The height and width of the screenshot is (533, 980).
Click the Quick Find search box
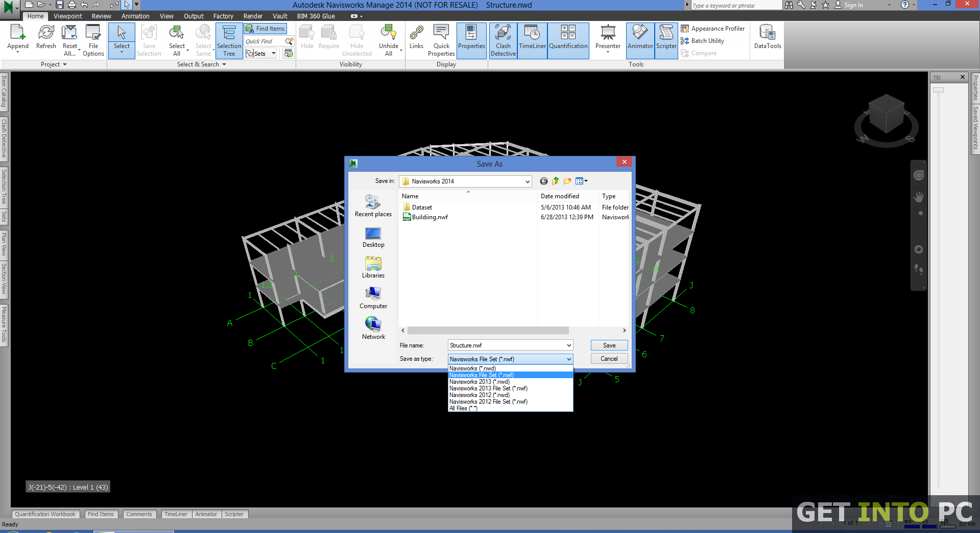click(x=264, y=41)
